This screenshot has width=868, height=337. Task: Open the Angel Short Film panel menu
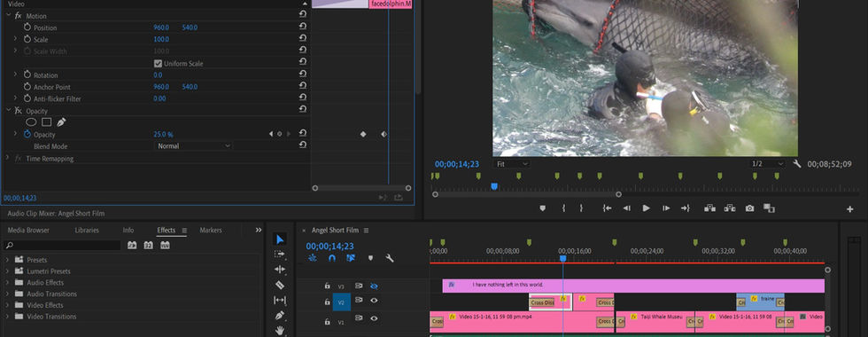pyautogui.click(x=366, y=230)
